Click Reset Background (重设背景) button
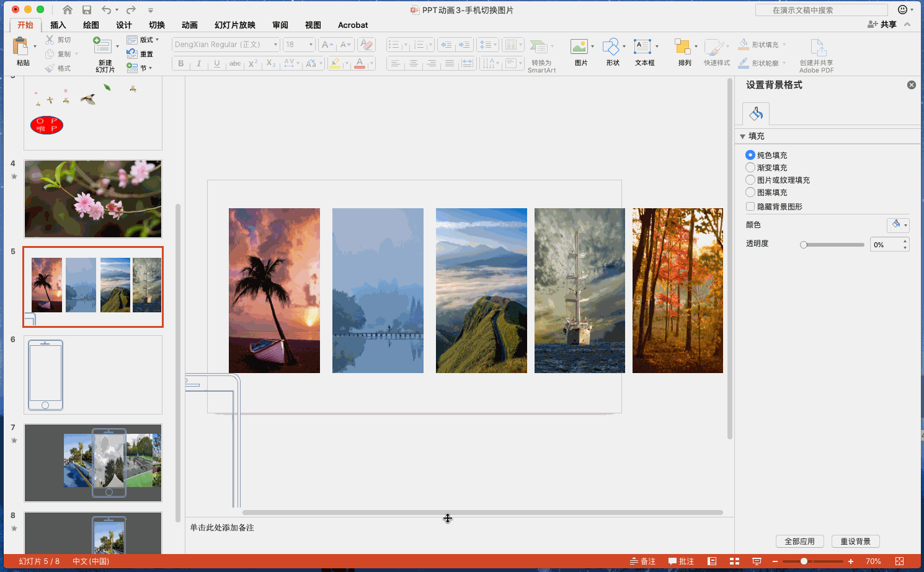 [856, 542]
